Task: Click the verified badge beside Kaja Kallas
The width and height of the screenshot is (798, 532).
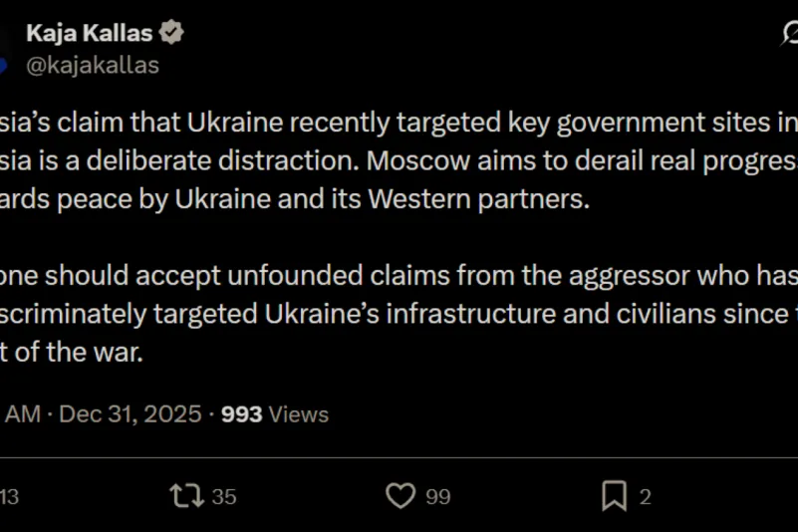Action: coord(172,33)
